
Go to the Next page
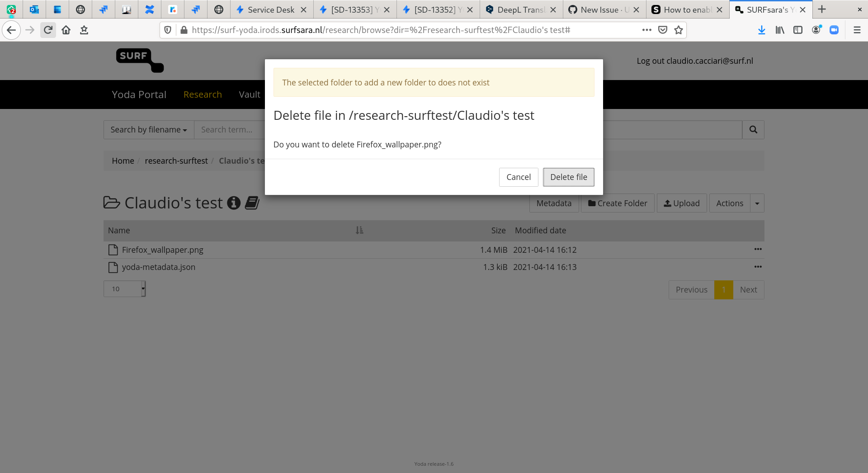pyautogui.click(x=748, y=290)
